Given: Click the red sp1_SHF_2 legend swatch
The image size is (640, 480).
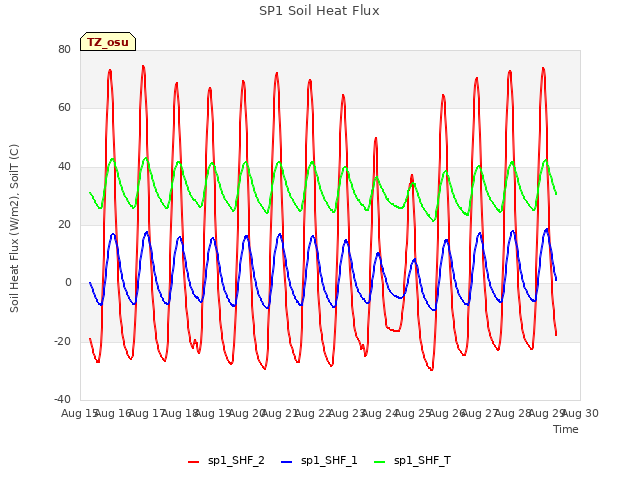Looking at the screenshot, I should tap(193, 462).
